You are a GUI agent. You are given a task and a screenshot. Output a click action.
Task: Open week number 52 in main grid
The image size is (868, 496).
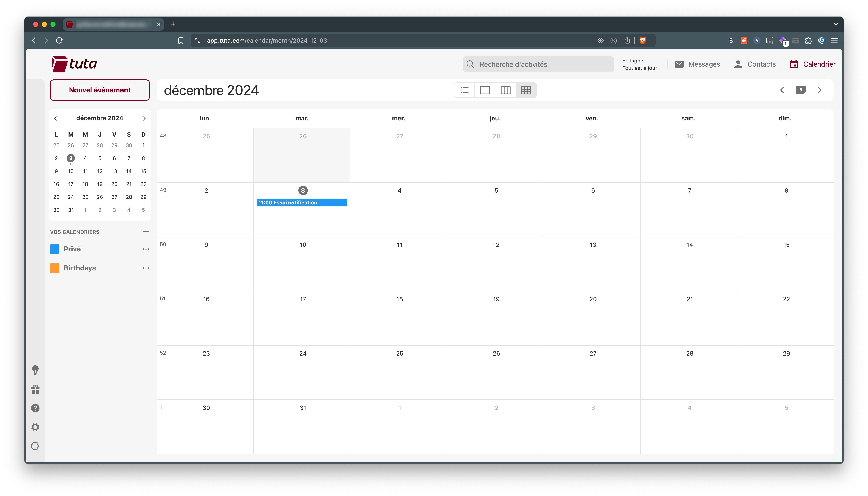tap(163, 353)
